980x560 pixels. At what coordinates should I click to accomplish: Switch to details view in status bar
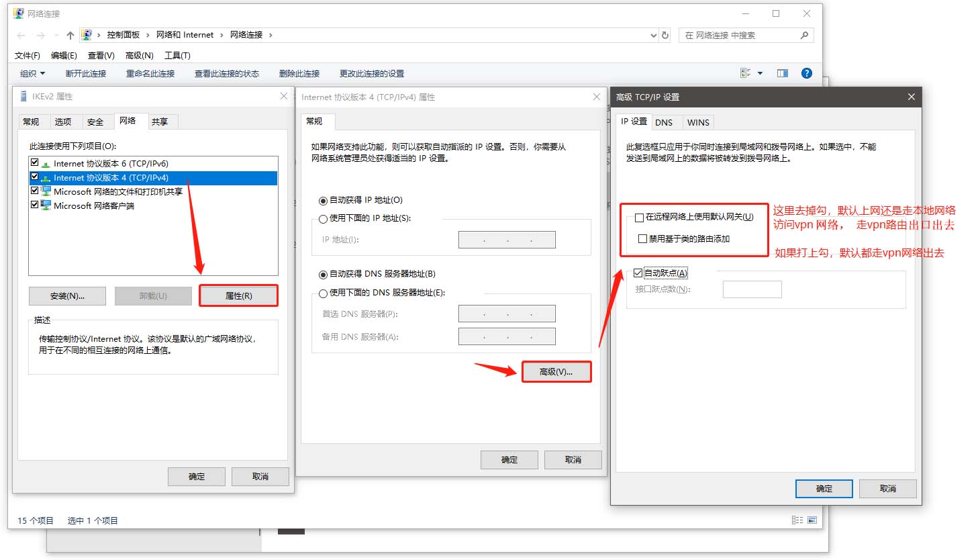(x=797, y=520)
